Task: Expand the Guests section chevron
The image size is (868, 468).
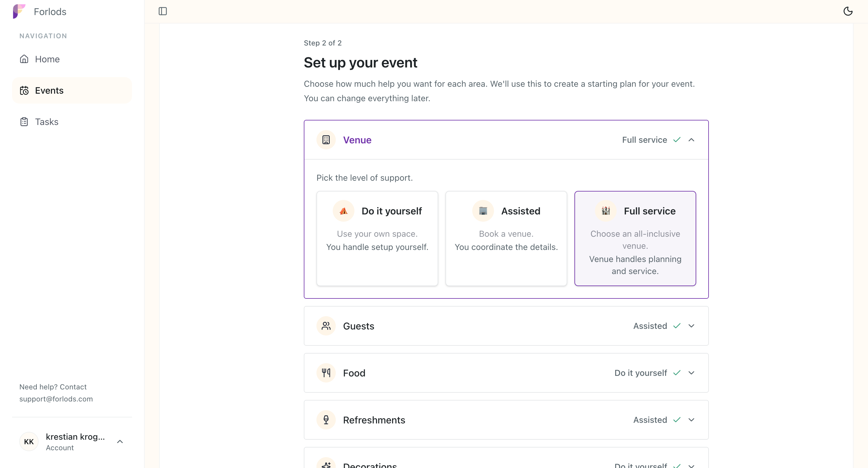Action: tap(691, 326)
